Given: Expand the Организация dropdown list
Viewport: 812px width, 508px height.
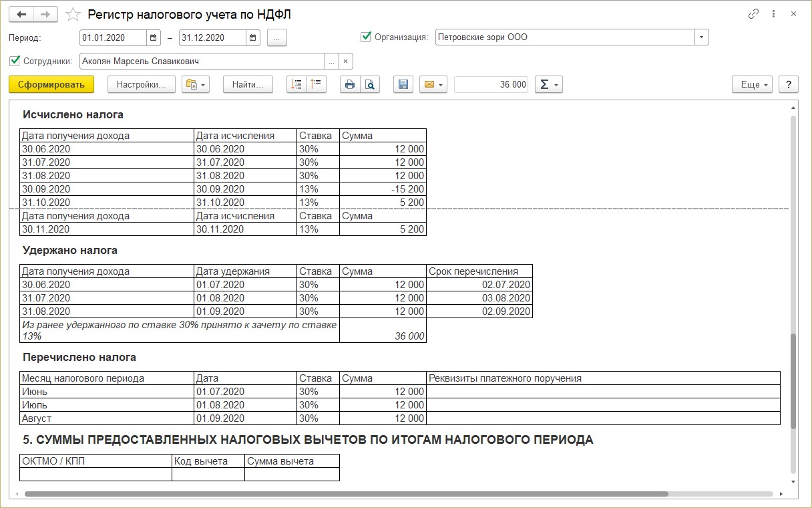Looking at the screenshot, I should (701, 37).
